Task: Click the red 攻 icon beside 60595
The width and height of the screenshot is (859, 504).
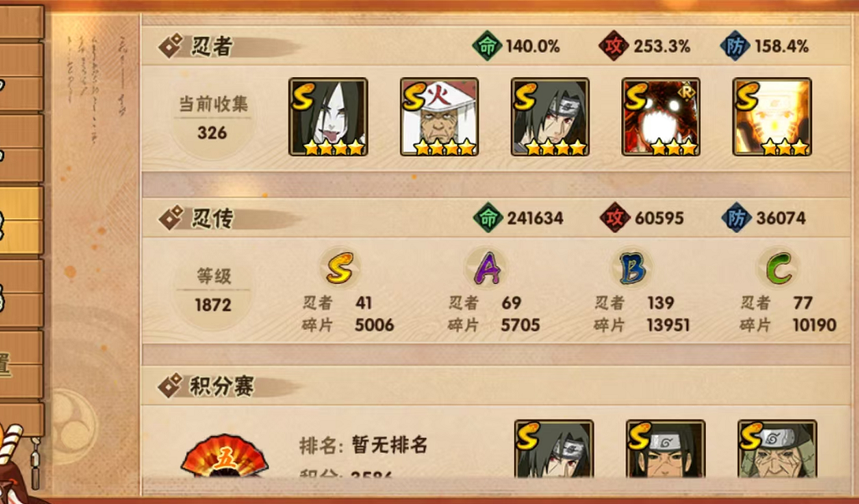Action: click(x=615, y=218)
